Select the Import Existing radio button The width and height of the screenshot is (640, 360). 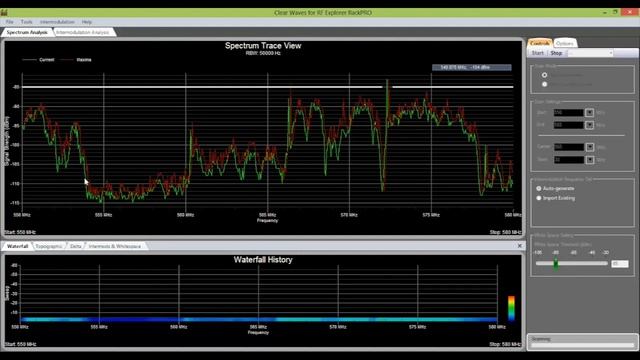[539, 198]
